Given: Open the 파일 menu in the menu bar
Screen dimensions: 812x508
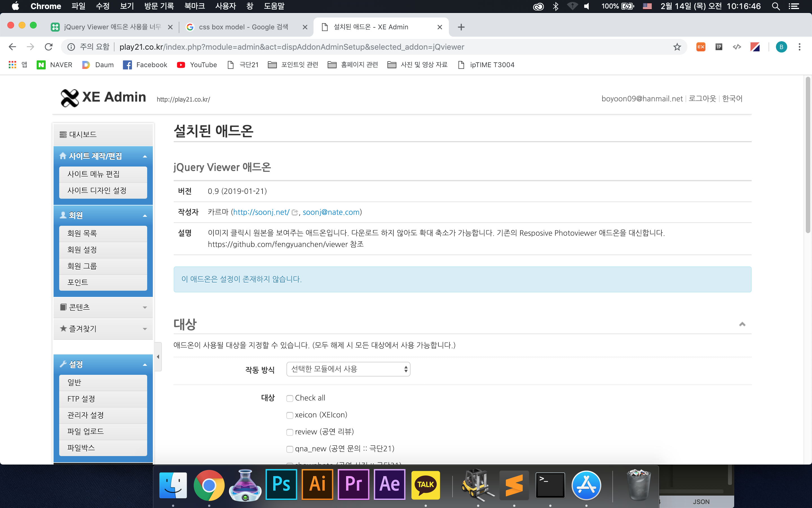Looking at the screenshot, I should tap(78, 6).
